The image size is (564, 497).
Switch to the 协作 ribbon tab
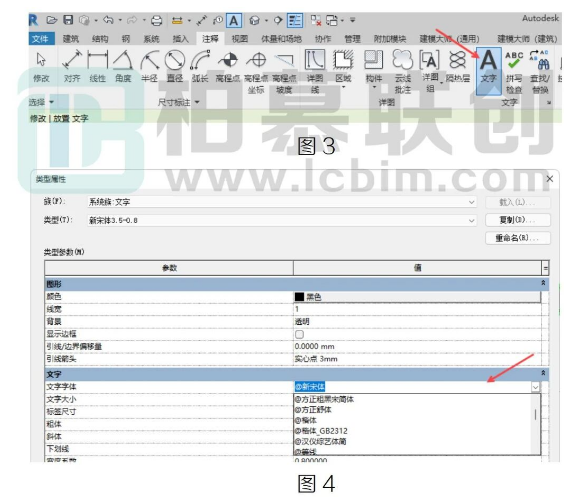pos(323,38)
